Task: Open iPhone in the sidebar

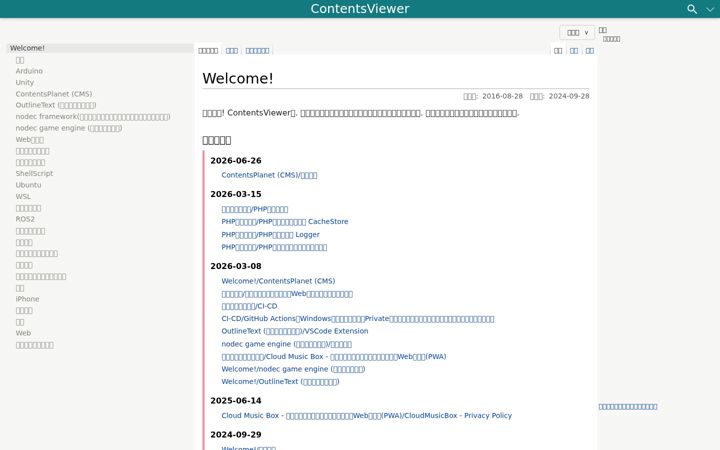Action: click(28, 299)
